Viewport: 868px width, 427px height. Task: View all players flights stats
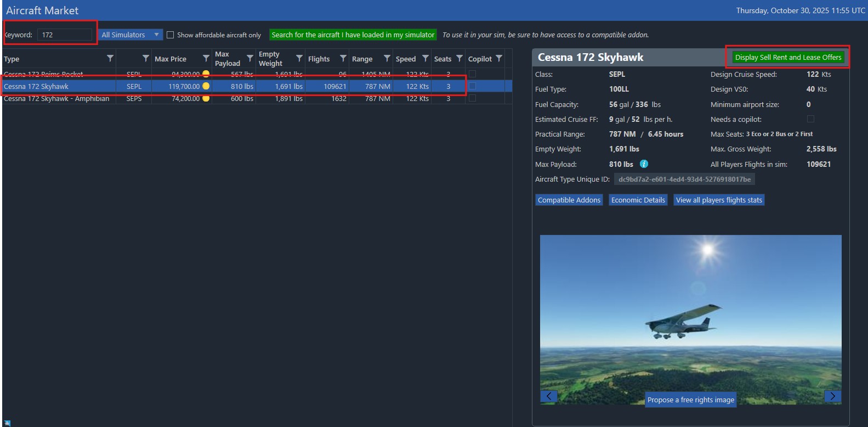pos(719,200)
